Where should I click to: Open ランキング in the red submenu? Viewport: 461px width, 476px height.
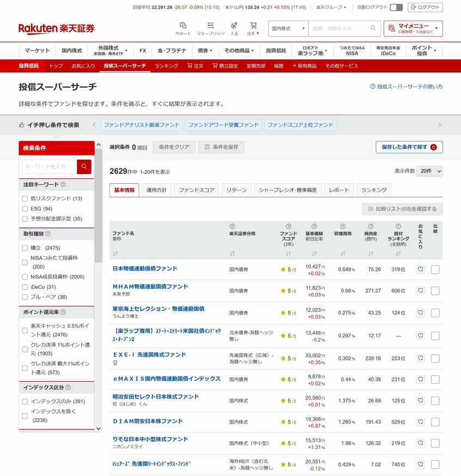click(166, 66)
